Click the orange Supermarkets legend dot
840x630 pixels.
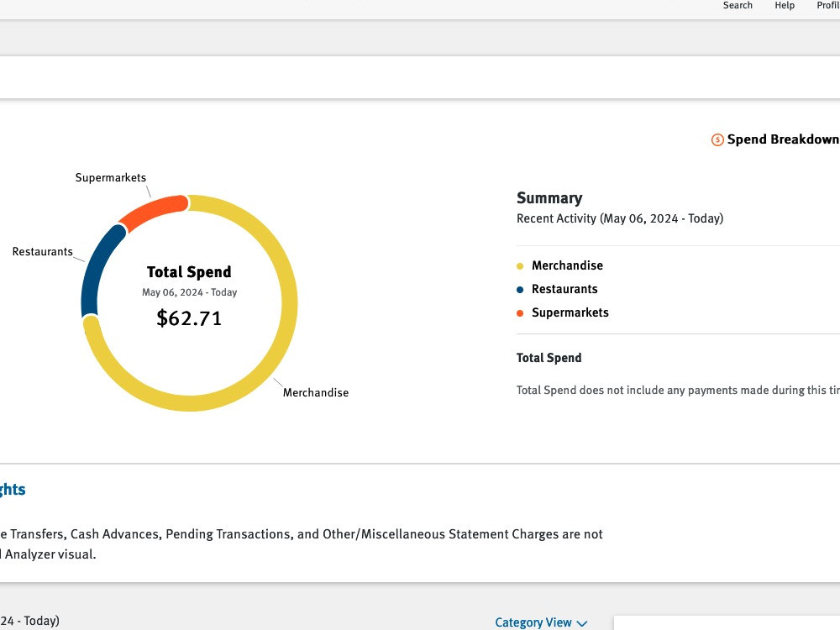pyautogui.click(x=520, y=312)
